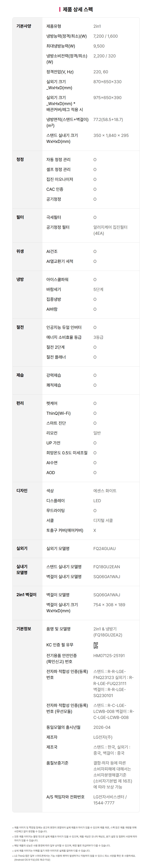Viewport: 152px width, 868px height.
Task: Click the KC certification mark icon
Action: pyautogui.click(x=96, y=645)
